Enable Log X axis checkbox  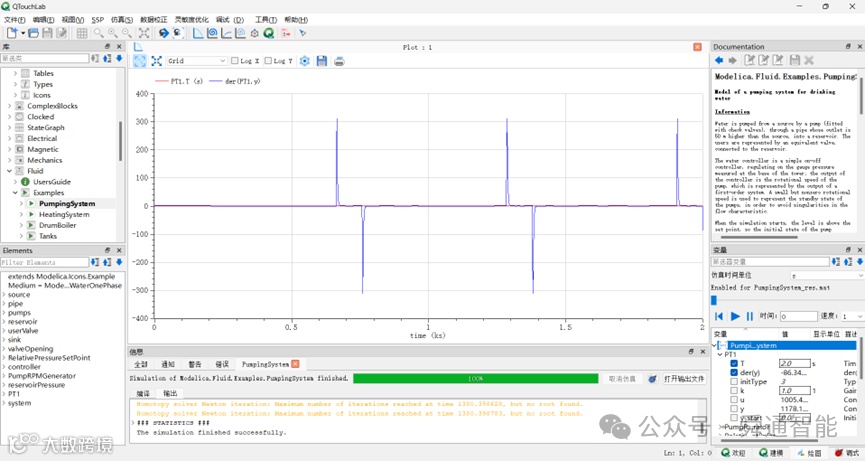click(x=234, y=61)
